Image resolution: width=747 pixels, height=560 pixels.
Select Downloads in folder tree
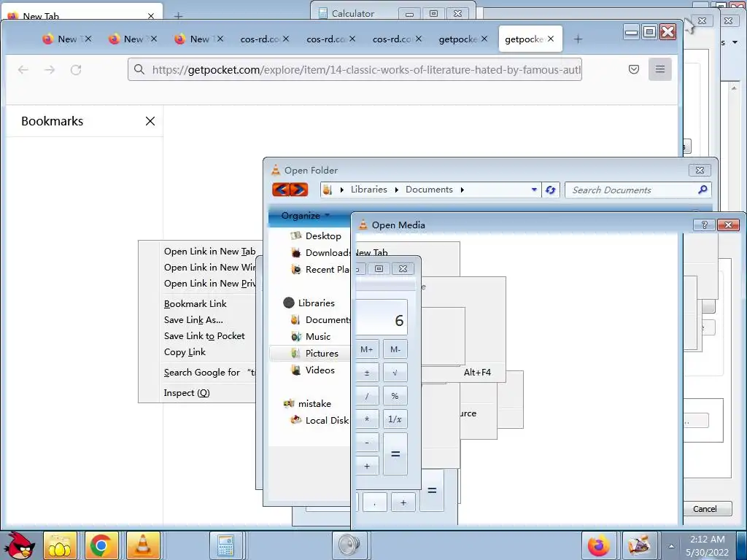(x=320, y=253)
